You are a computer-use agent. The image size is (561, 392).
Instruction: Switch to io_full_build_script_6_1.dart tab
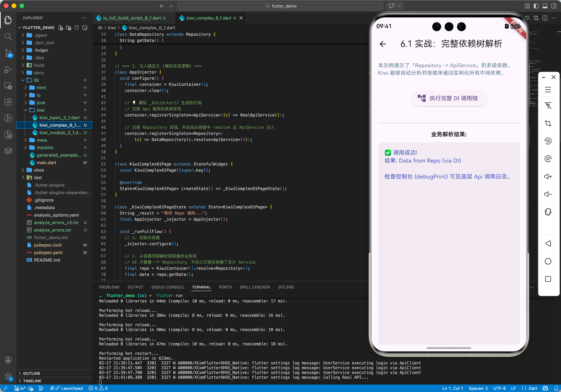click(132, 18)
